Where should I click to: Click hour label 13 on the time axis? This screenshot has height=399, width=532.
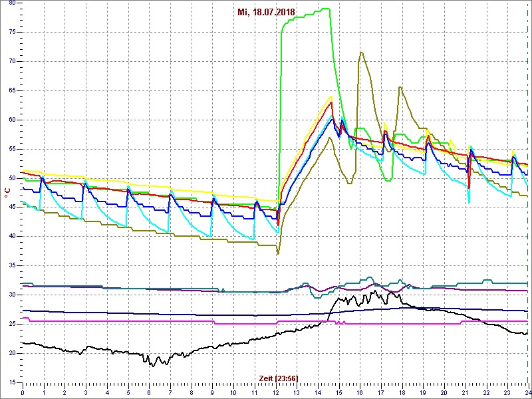click(297, 392)
